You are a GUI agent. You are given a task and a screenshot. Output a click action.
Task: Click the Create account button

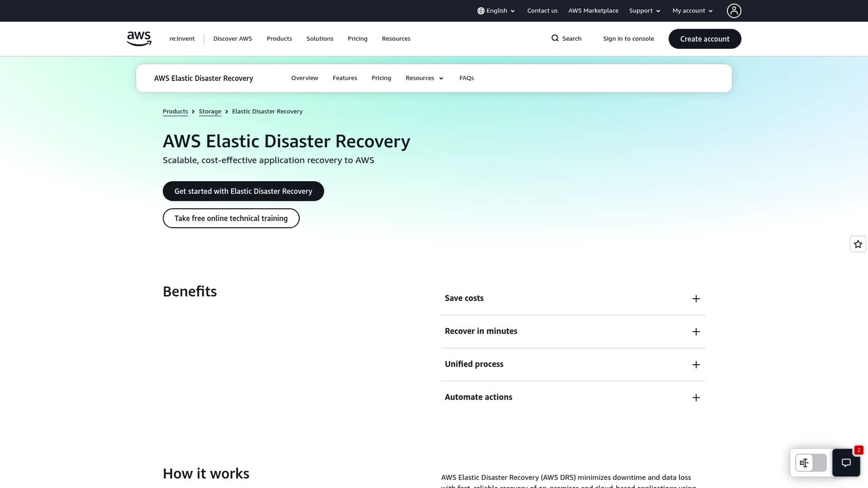click(705, 39)
